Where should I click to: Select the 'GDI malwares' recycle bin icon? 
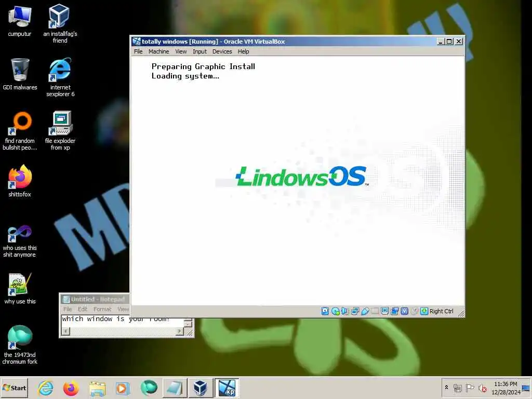[x=20, y=74]
